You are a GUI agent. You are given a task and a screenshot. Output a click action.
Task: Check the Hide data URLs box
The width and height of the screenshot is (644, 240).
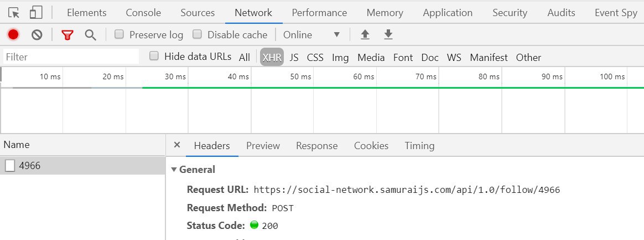coord(154,56)
